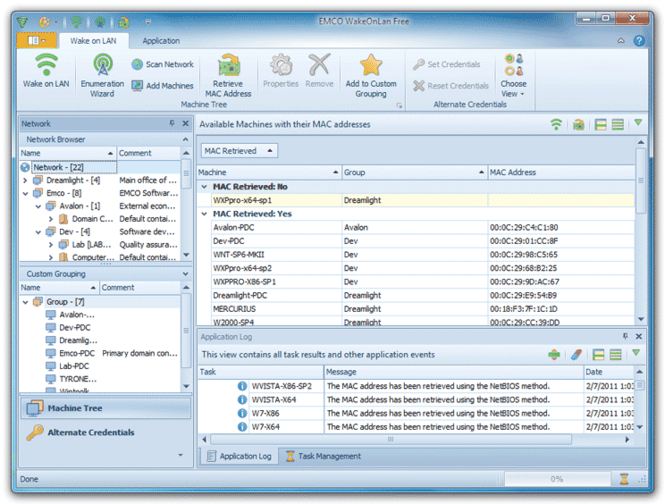Click Retrieve MAC Address button

(228, 76)
